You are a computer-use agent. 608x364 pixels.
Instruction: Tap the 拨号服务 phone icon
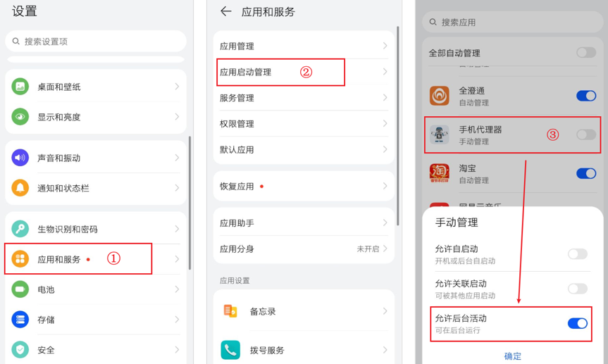click(x=230, y=350)
